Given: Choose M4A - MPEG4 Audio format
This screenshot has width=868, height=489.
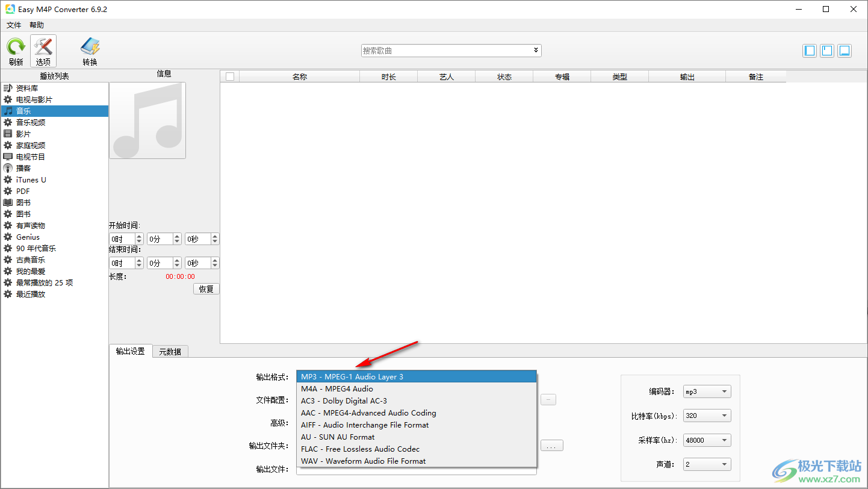Looking at the screenshot, I should 417,388.
